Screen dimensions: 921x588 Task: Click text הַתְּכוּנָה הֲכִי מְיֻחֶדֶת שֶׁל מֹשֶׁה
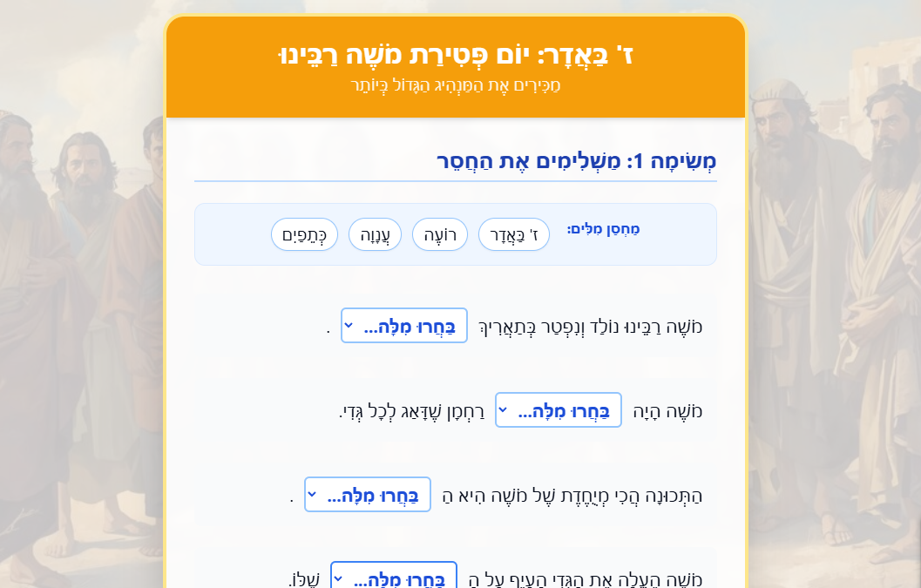pyautogui.click(x=573, y=496)
